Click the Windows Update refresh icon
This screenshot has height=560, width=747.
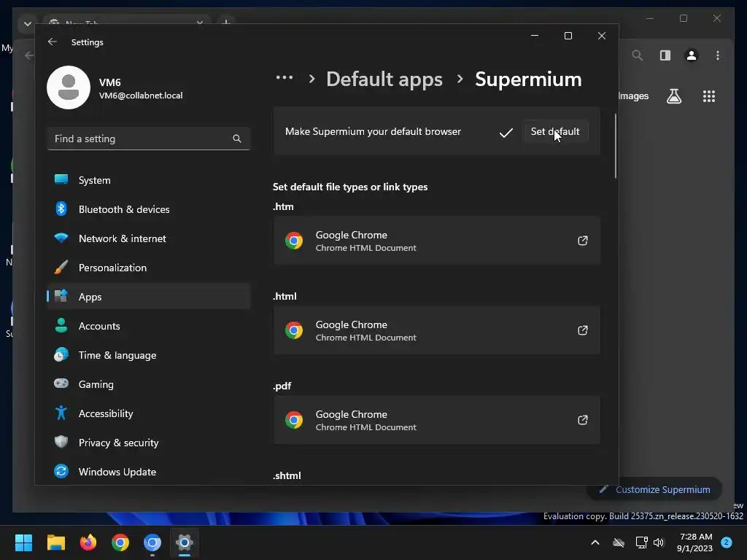(x=61, y=472)
